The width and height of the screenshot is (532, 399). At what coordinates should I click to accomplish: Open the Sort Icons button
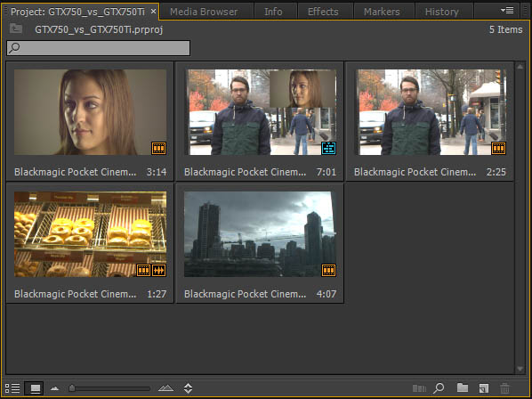pos(188,388)
